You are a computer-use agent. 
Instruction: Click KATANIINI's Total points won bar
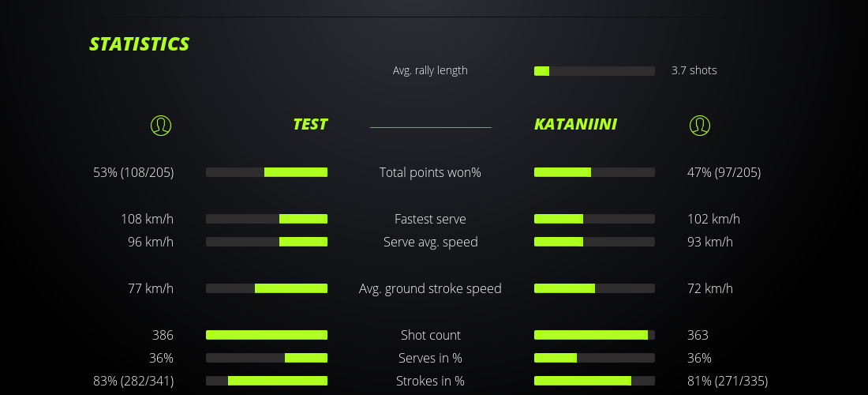594,172
